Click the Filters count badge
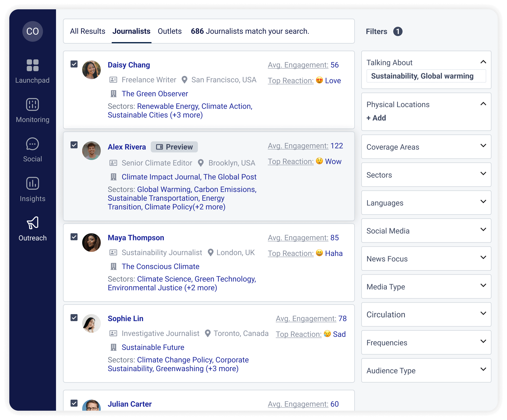 click(x=398, y=31)
